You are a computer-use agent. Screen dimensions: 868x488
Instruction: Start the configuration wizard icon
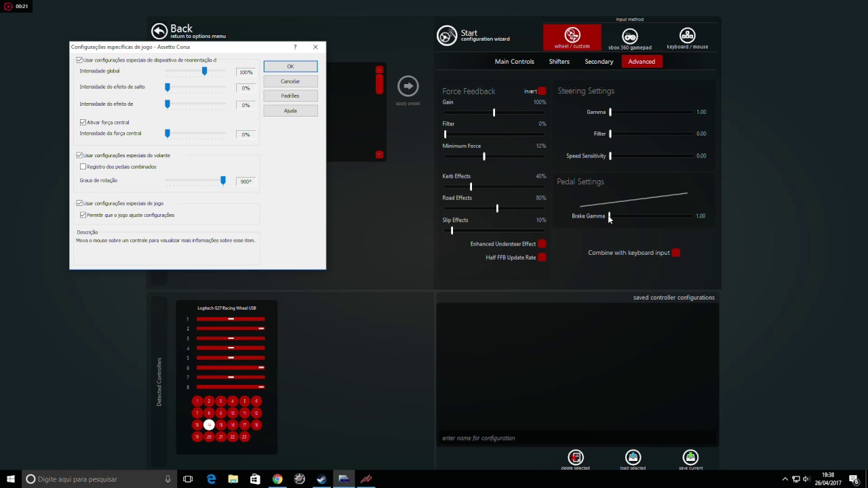click(447, 35)
